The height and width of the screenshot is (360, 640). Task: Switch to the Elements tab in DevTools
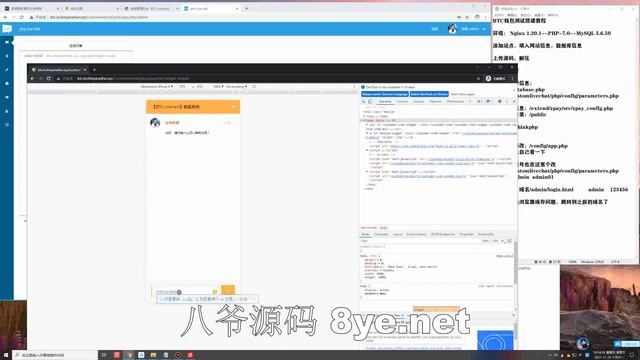pos(385,101)
